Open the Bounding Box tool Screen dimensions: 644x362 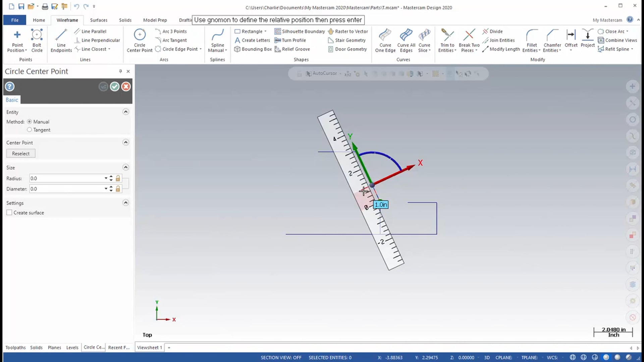click(x=253, y=49)
